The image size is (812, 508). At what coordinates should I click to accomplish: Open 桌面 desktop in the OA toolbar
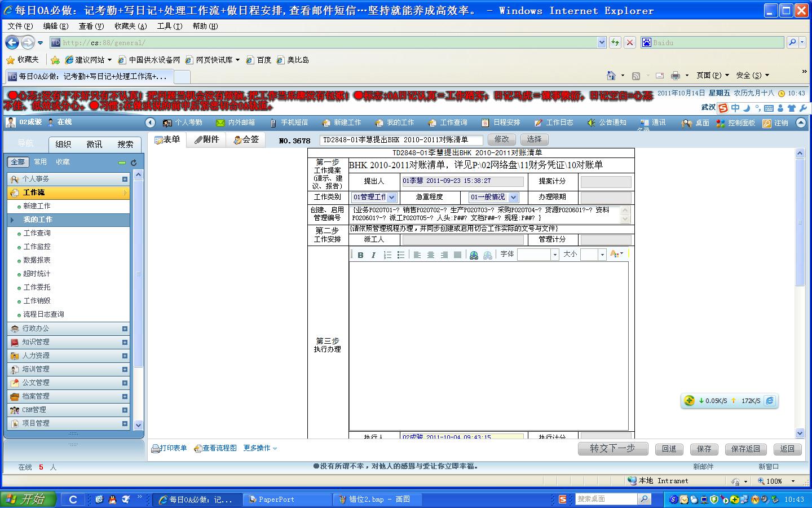point(696,122)
